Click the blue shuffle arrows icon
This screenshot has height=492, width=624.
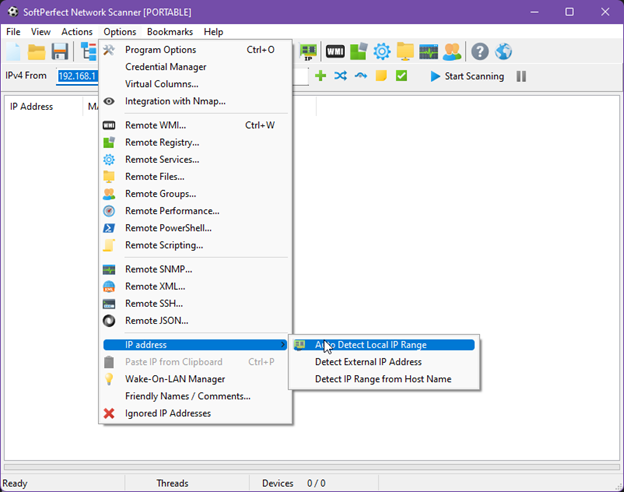pyautogui.click(x=341, y=76)
